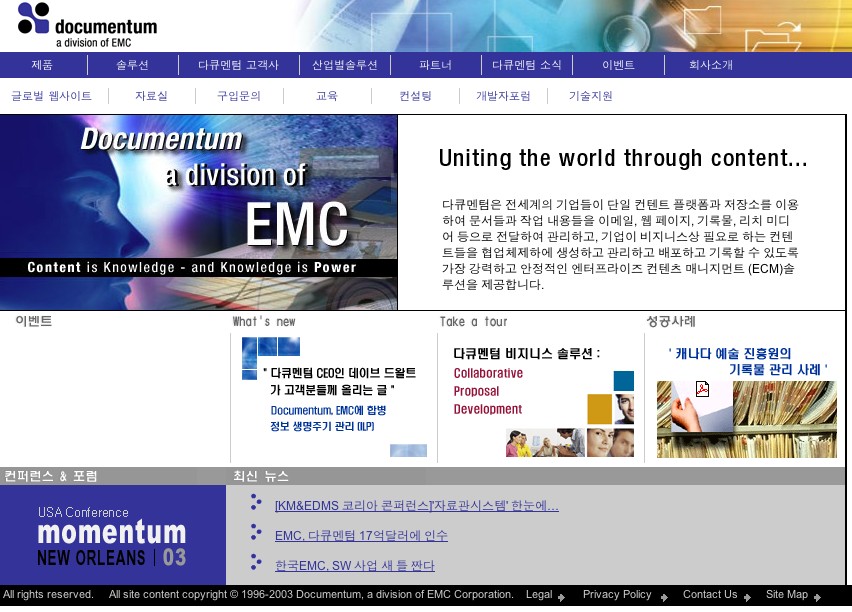Open 다큐멘텀 고객사 menu item
The image size is (852, 612).
[x=238, y=65]
